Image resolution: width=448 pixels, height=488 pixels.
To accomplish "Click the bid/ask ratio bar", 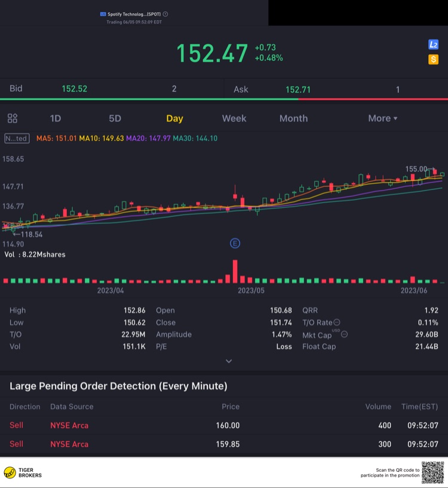I will (224, 99).
